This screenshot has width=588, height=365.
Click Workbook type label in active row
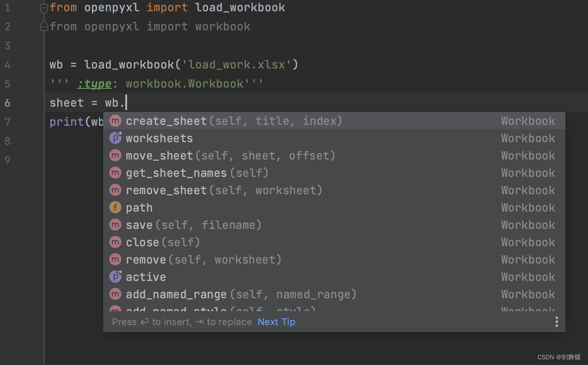click(528, 277)
